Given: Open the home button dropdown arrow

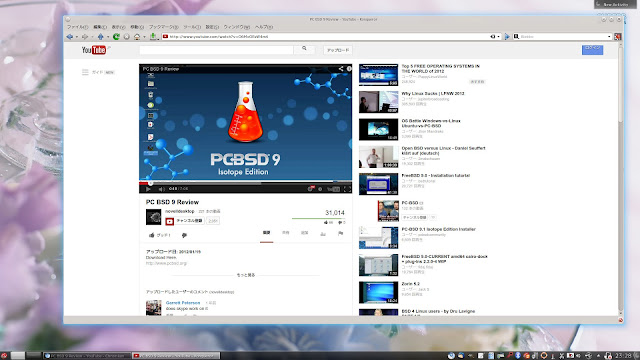Looking at the screenshot, I should coord(144,37).
